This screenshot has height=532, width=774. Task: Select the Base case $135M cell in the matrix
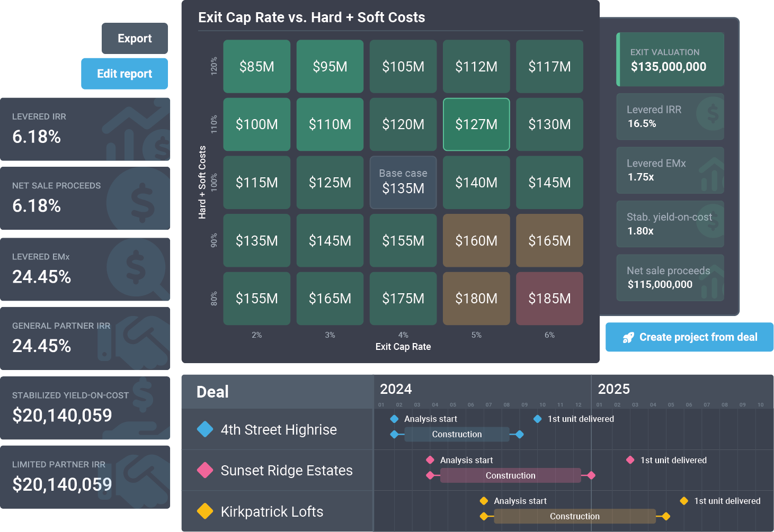[x=403, y=182]
